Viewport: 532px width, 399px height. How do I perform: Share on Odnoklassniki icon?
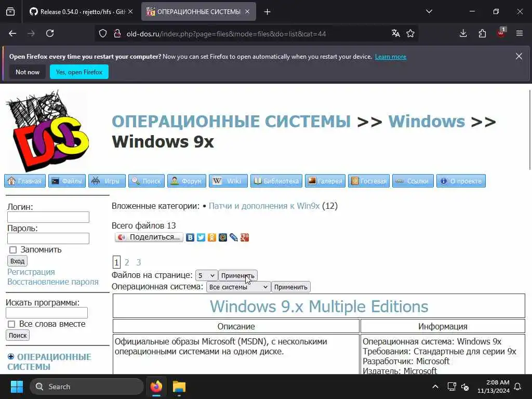pos(212,237)
